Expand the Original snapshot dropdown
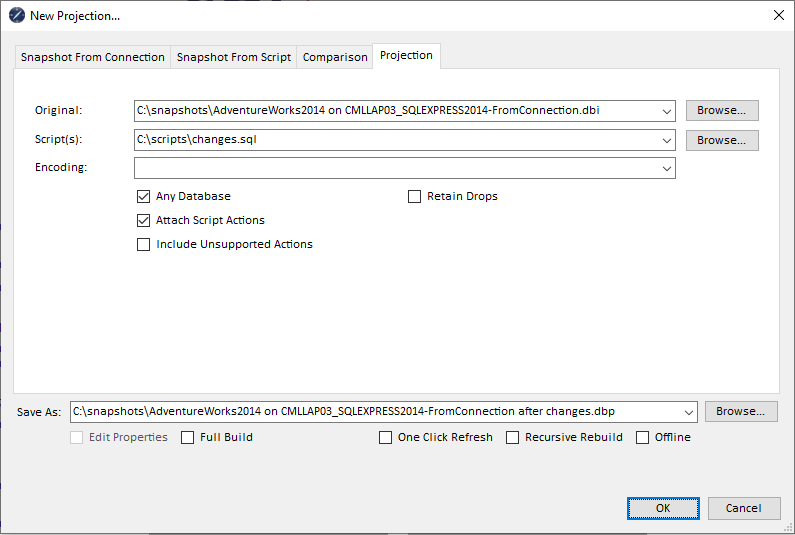The image size is (795, 535). coord(666,110)
